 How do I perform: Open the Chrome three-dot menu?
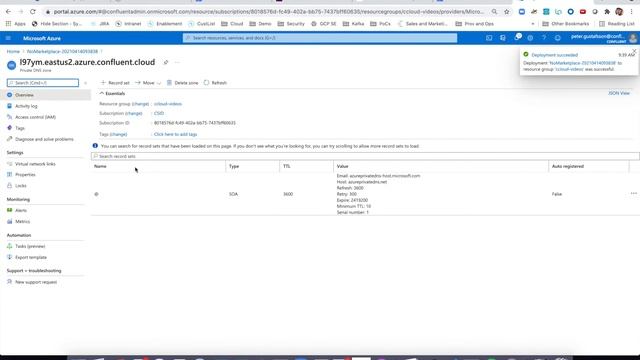631,12
